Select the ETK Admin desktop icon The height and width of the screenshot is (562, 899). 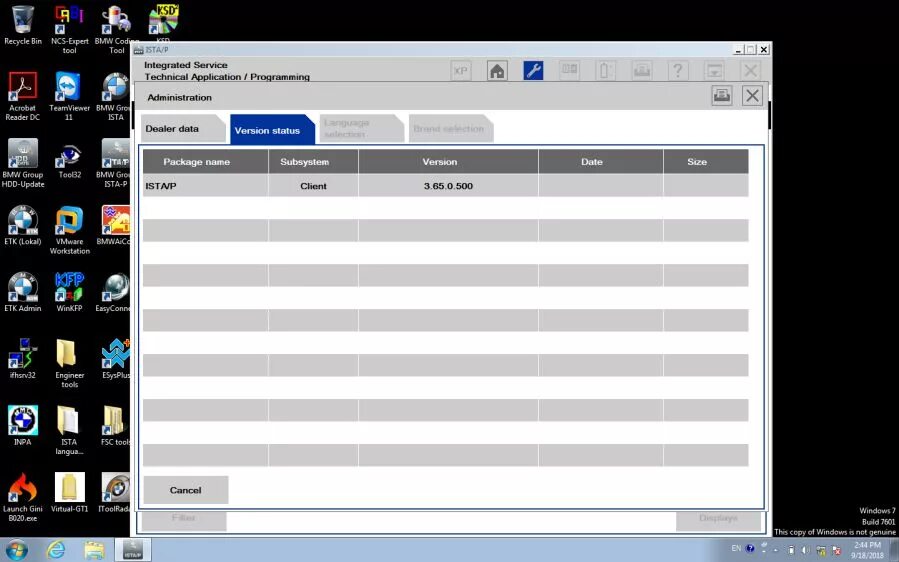tap(23, 292)
